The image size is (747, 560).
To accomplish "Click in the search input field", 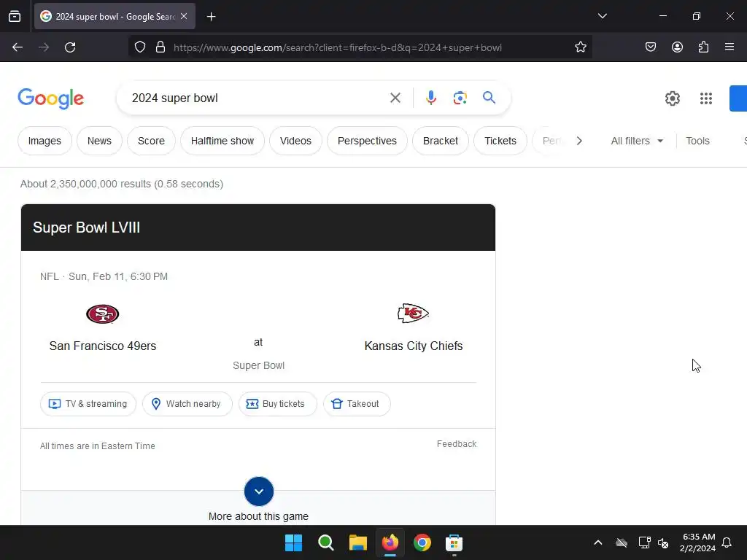I will pyautogui.click(x=258, y=98).
